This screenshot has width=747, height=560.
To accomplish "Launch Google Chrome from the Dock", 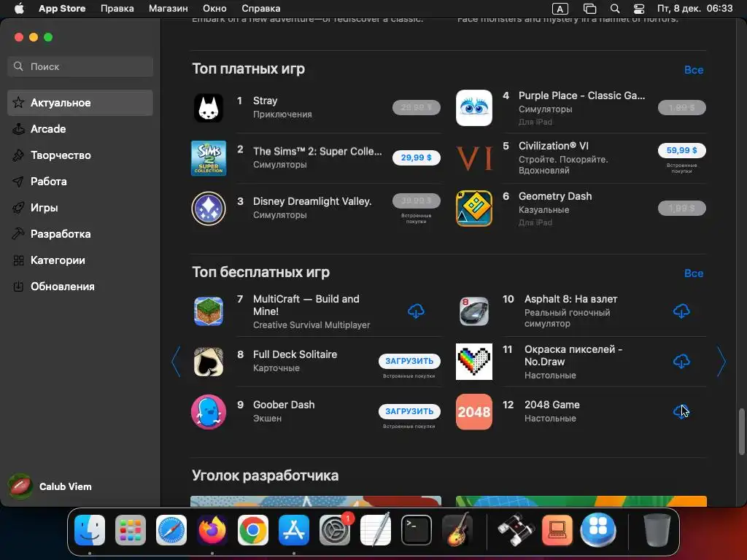I will tap(253, 529).
